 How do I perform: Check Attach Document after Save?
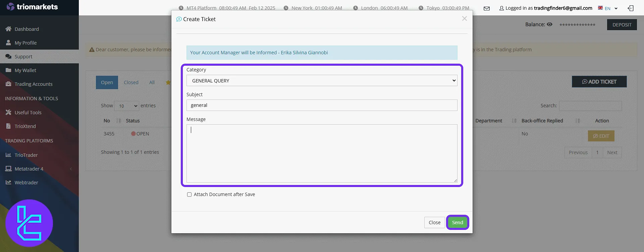pyautogui.click(x=189, y=194)
